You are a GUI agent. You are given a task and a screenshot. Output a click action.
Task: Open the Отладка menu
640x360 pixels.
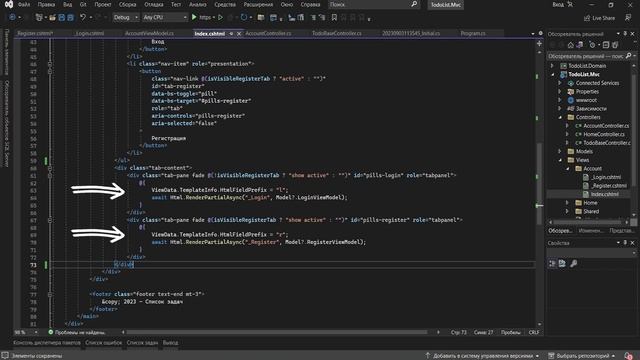pyautogui.click(x=153, y=4)
